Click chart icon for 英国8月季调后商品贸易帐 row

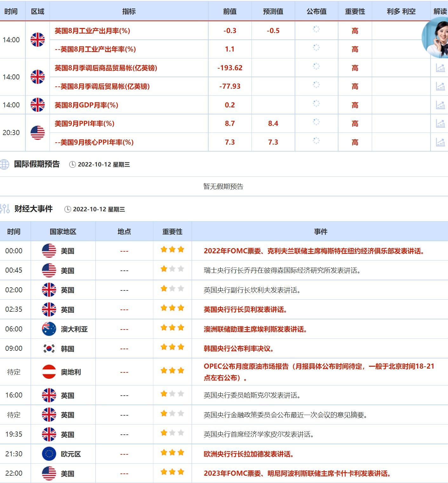(x=440, y=68)
